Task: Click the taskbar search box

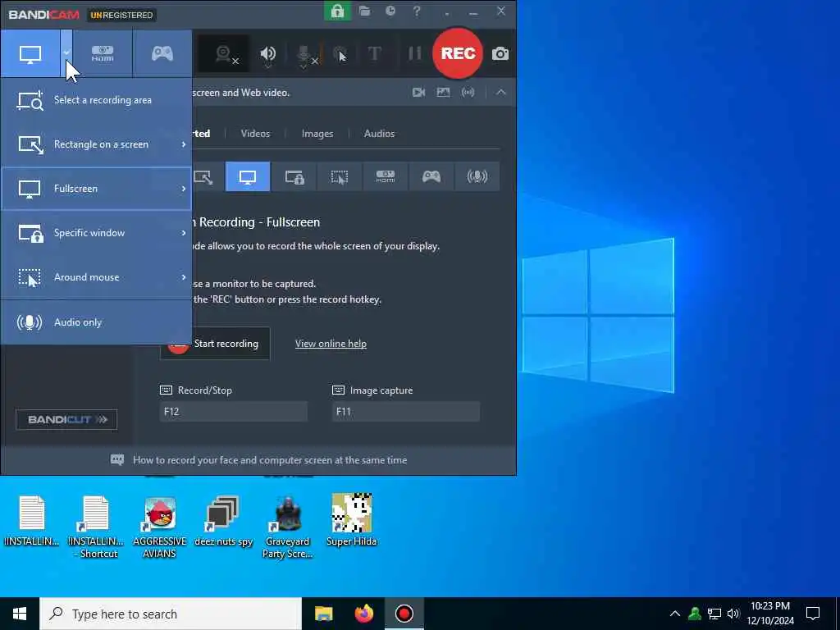Action: pos(171,614)
